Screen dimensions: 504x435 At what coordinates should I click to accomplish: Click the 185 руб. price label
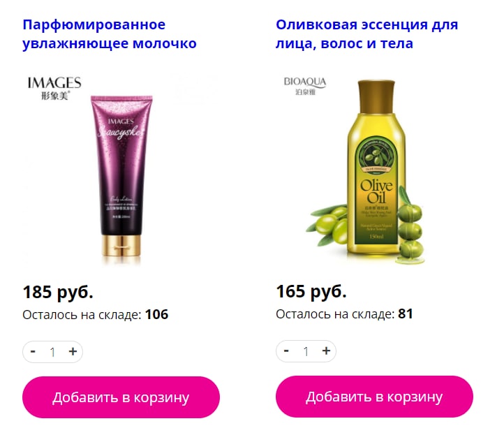[x=58, y=292]
